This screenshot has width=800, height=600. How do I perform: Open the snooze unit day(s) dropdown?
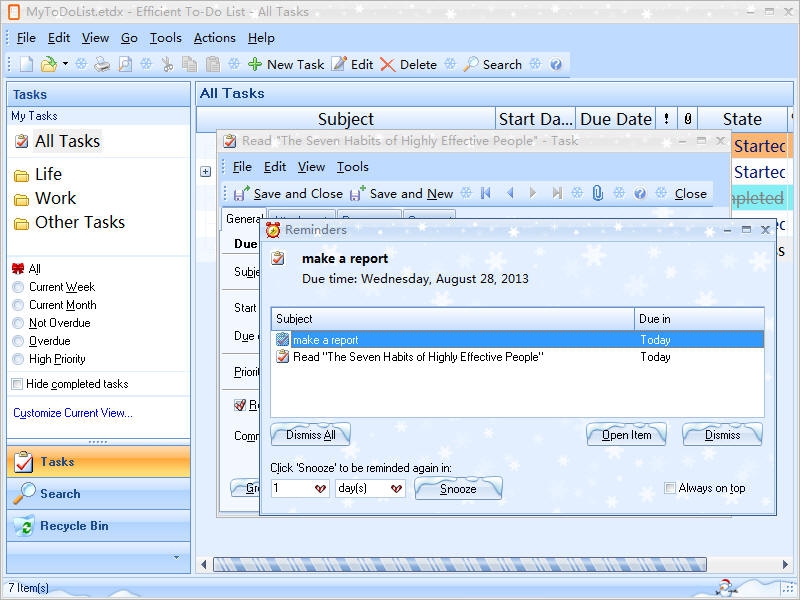click(x=396, y=489)
